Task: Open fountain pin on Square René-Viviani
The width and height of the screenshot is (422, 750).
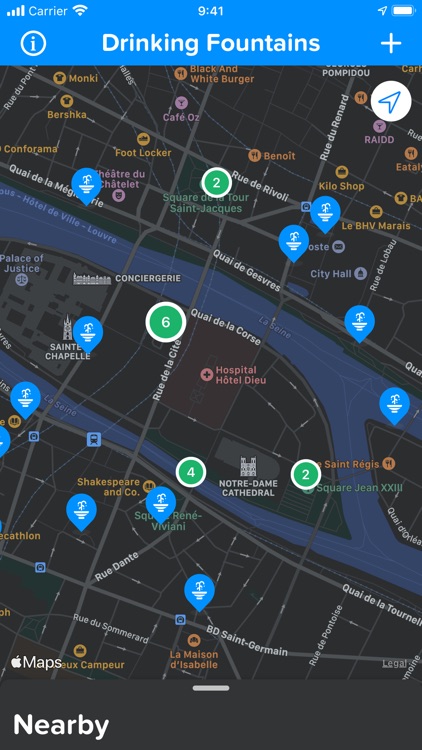Action: pyautogui.click(x=161, y=505)
